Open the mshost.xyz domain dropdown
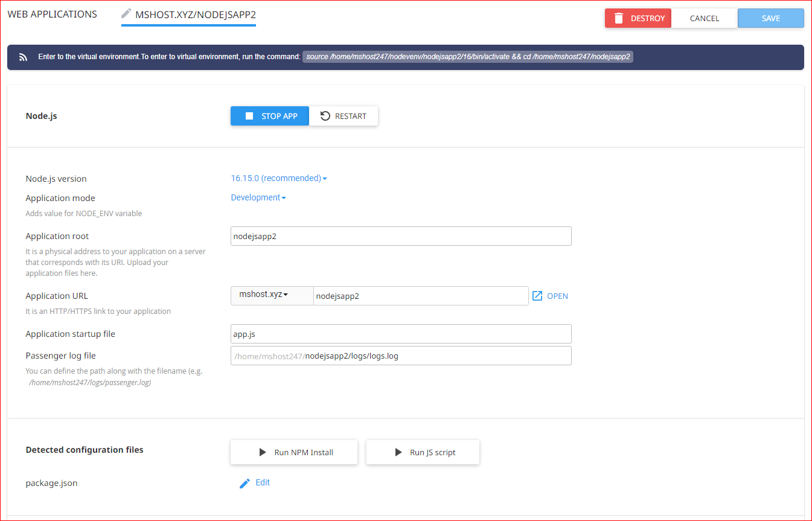The image size is (812, 521). [264, 295]
